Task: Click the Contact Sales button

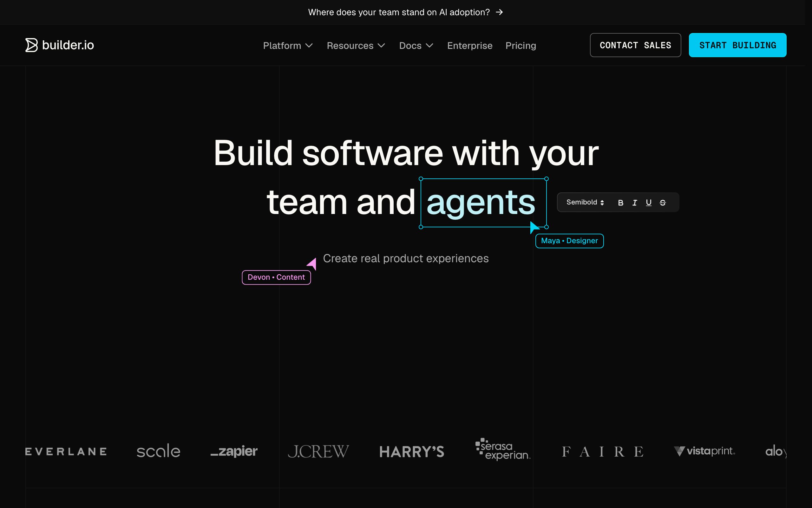Action: 636,45
